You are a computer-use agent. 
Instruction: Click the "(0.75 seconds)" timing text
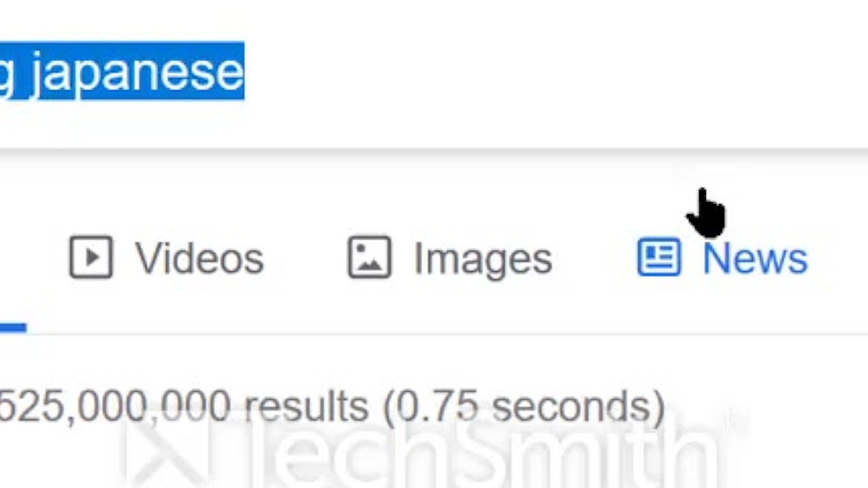[524, 407]
